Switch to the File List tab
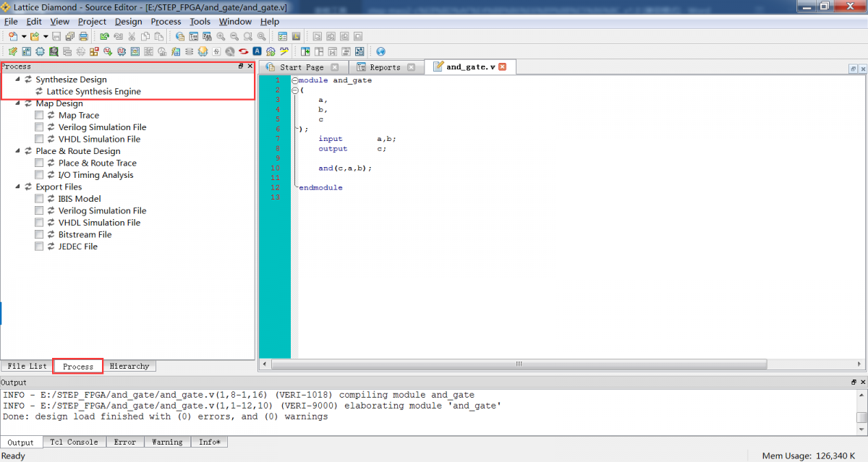Viewport: 868px width, 462px height. point(27,366)
